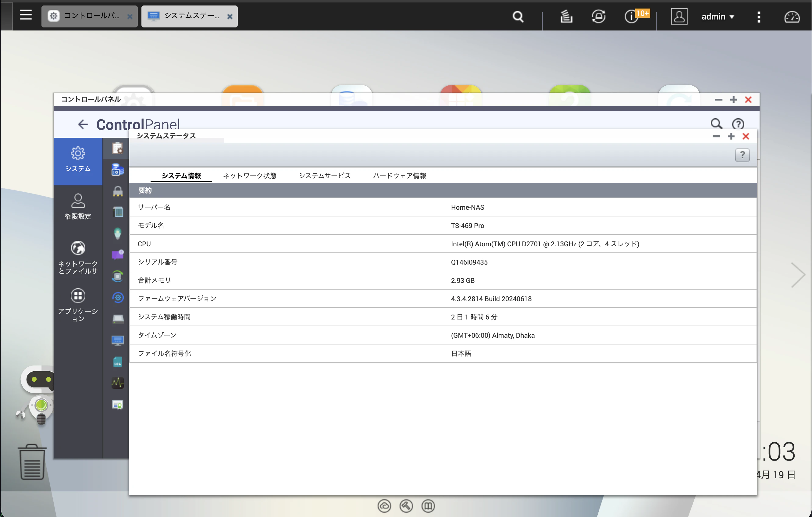Image resolution: width=812 pixels, height=517 pixels.
Task: Open the external devices icon in top bar
Action: pos(599,16)
